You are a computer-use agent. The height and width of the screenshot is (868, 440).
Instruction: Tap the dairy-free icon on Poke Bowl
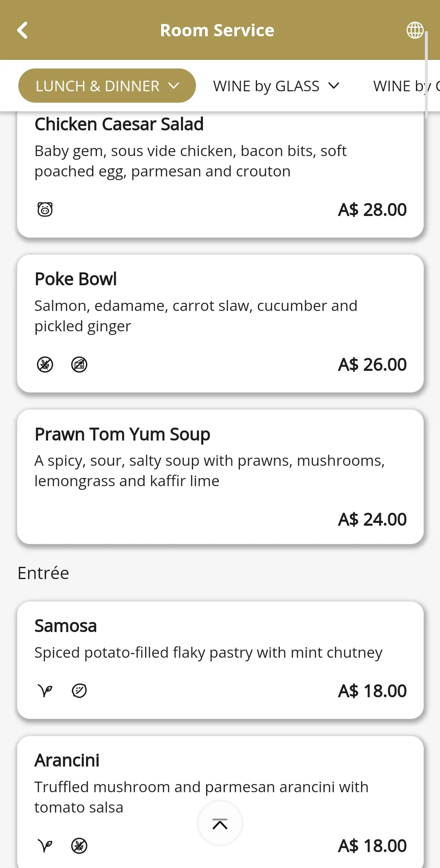79,364
